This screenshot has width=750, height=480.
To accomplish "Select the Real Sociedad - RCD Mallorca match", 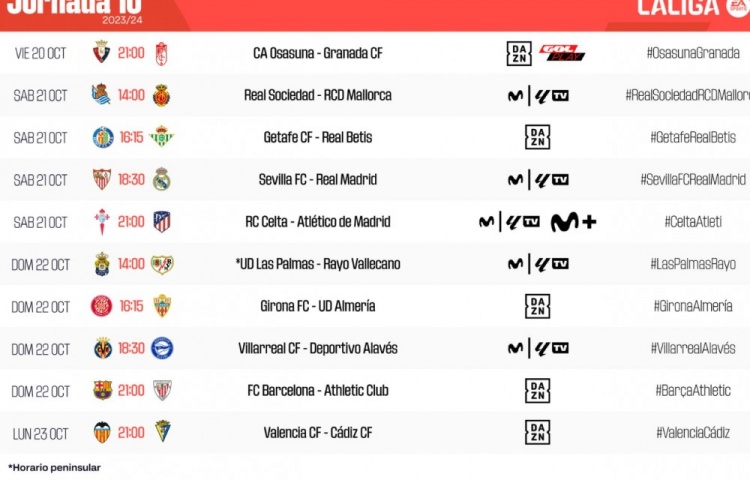I will (x=318, y=95).
